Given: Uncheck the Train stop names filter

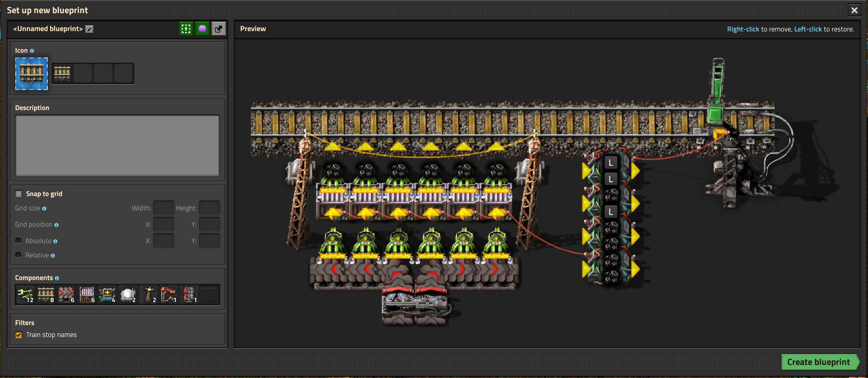Looking at the screenshot, I should pos(19,335).
